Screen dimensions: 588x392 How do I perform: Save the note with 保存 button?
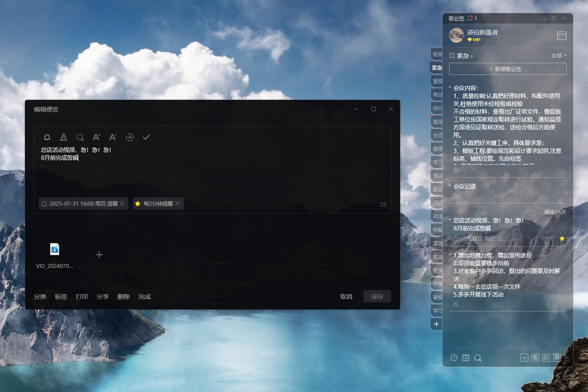click(377, 297)
